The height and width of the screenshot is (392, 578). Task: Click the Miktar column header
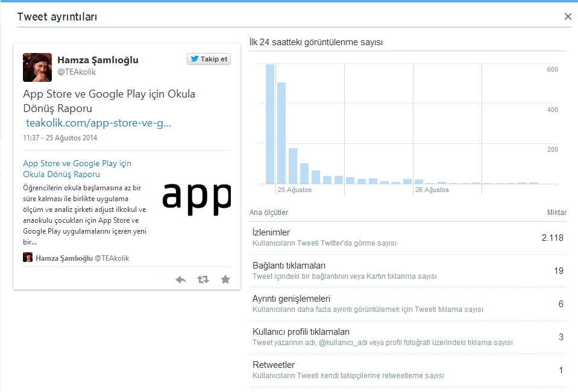[557, 213]
